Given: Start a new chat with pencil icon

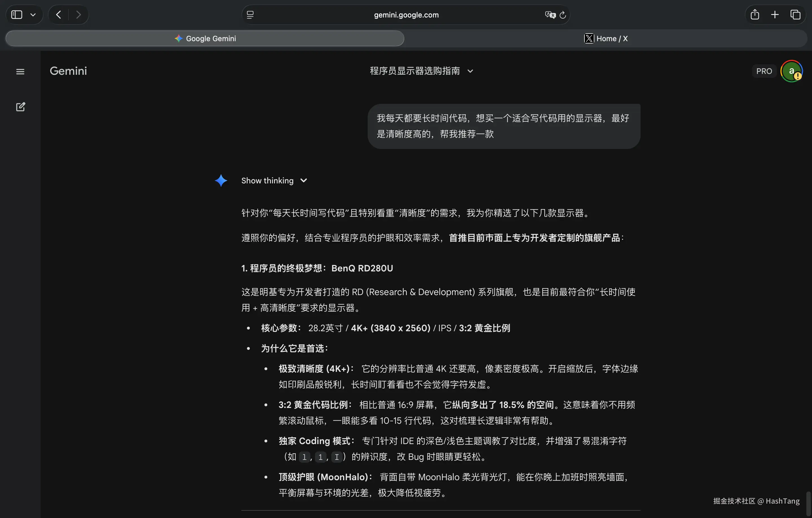Looking at the screenshot, I should pyautogui.click(x=20, y=107).
